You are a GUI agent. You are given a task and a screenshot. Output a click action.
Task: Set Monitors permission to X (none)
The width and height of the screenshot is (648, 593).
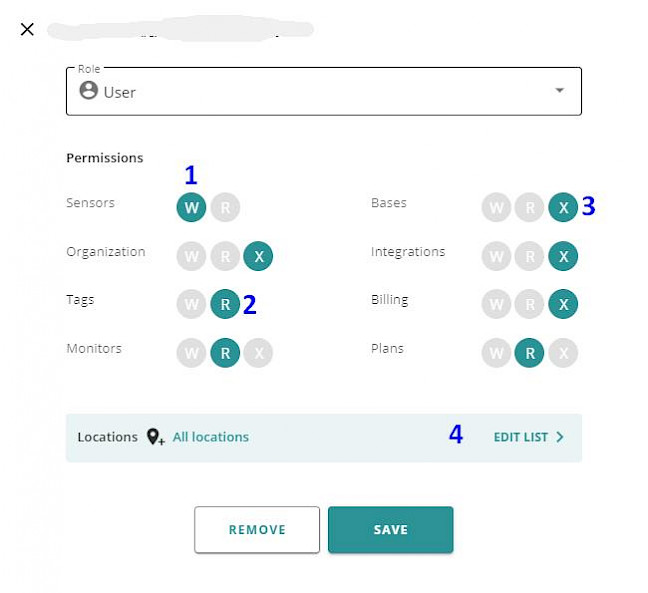coord(258,353)
